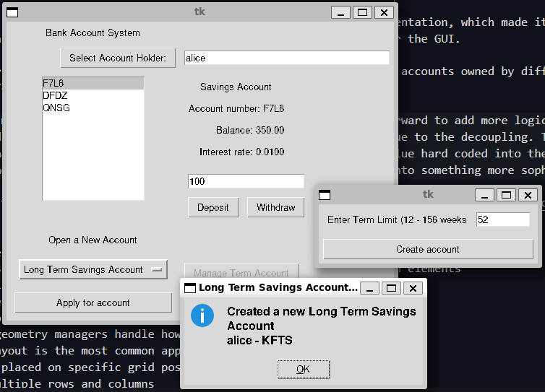This screenshot has width=545, height=392.
Task: Click the term limit field showing 52
Action: coord(502,219)
